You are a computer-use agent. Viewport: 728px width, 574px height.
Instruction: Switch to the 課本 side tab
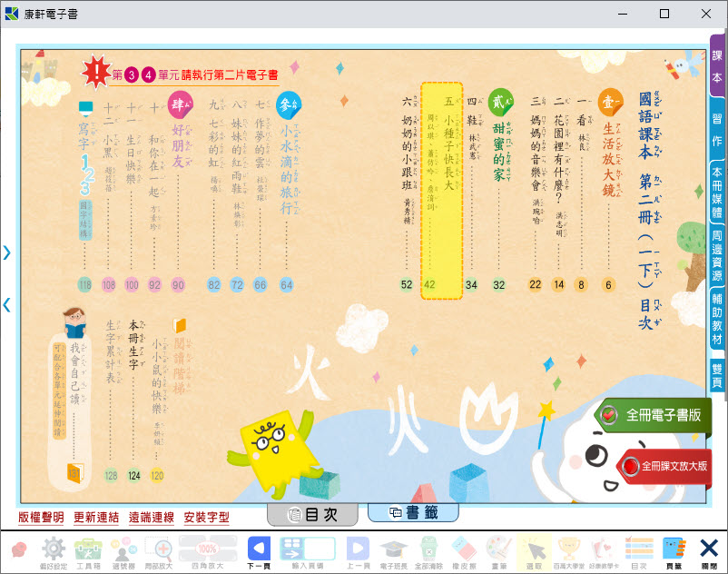pyautogui.click(x=717, y=66)
